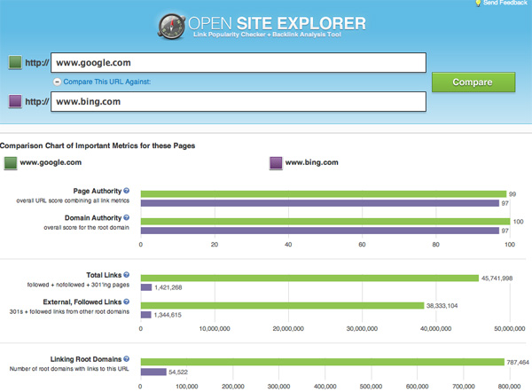The height and width of the screenshot is (392, 532).
Task: Click the green swatch beside the google URL field
Action: 15,62
